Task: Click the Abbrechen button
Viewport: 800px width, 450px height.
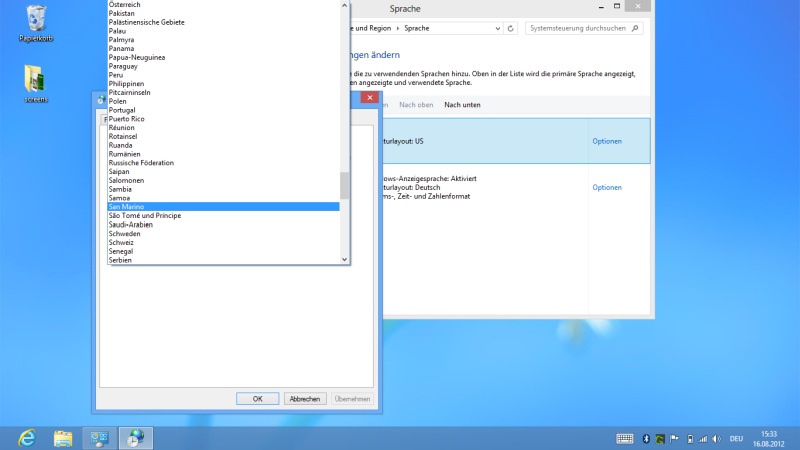Action: tap(305, 399)
